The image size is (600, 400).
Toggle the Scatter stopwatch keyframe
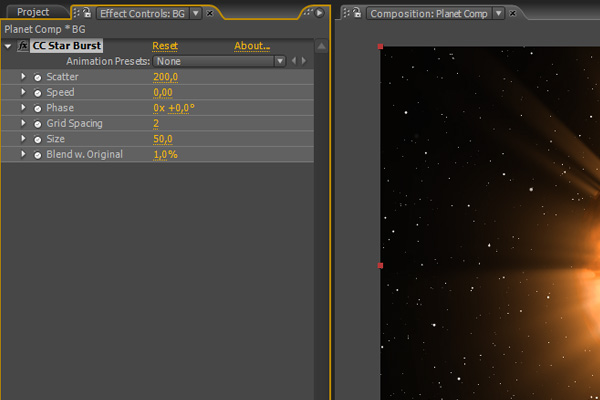pyautogui.click(x=38, y=77)
